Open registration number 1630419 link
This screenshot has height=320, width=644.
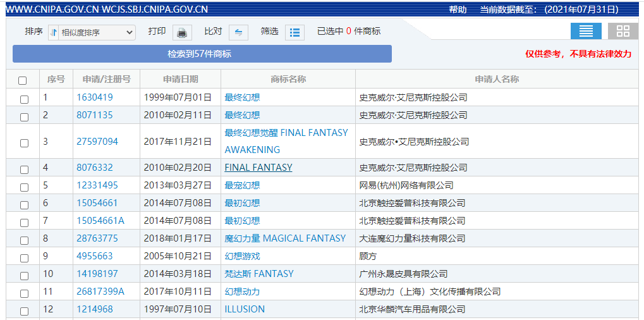pos(95,97)
